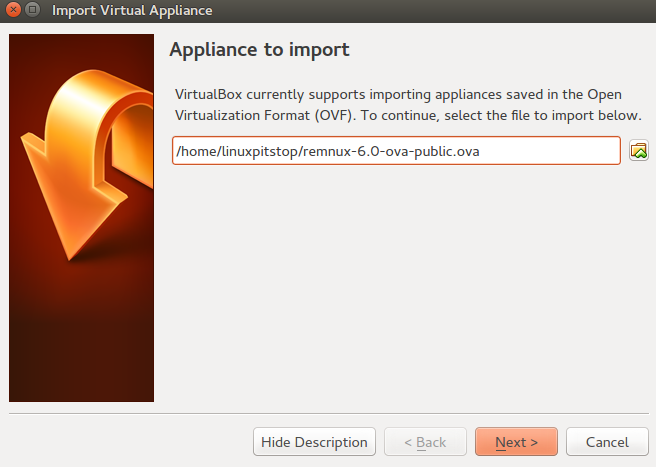Viewport: 656px width, 467px height.
Task: Click the Hide Description button
Action: point(314,442)
